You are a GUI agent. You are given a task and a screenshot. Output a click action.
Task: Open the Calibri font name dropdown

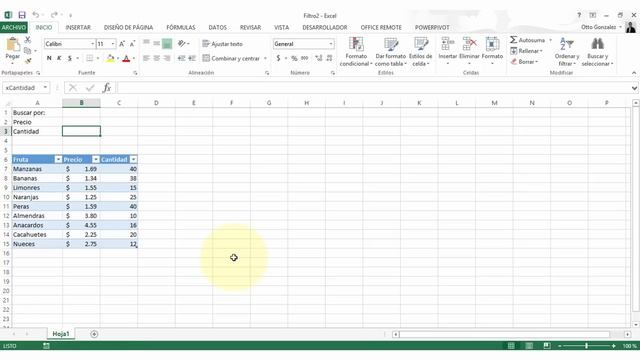pyautogui.click(x=92, y=44)
